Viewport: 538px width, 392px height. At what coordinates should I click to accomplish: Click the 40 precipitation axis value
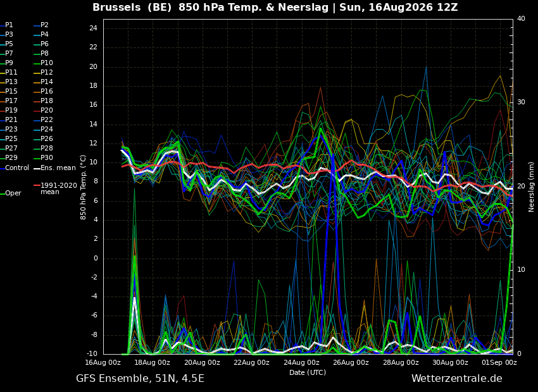521,19
